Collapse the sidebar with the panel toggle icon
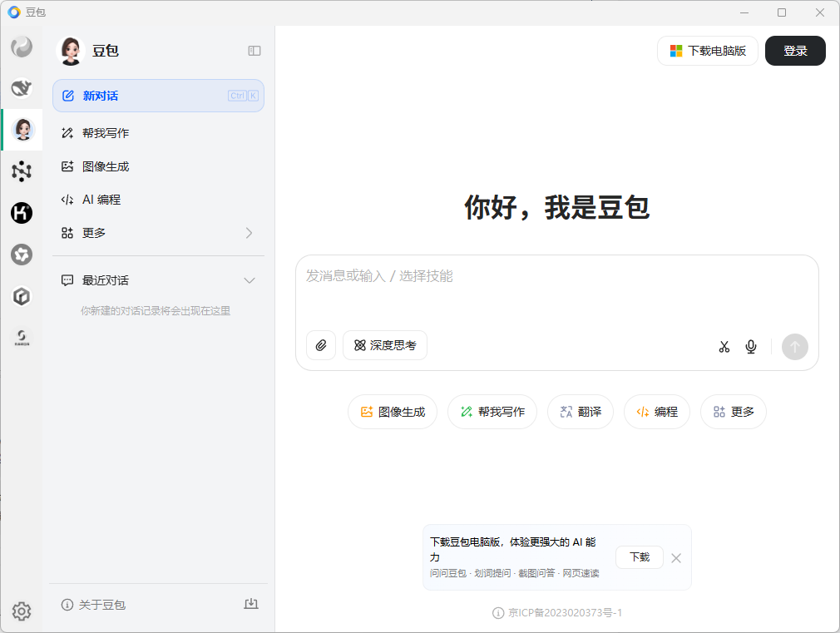The width and height of the screenshot is (840, 633). tap(254, 51)
